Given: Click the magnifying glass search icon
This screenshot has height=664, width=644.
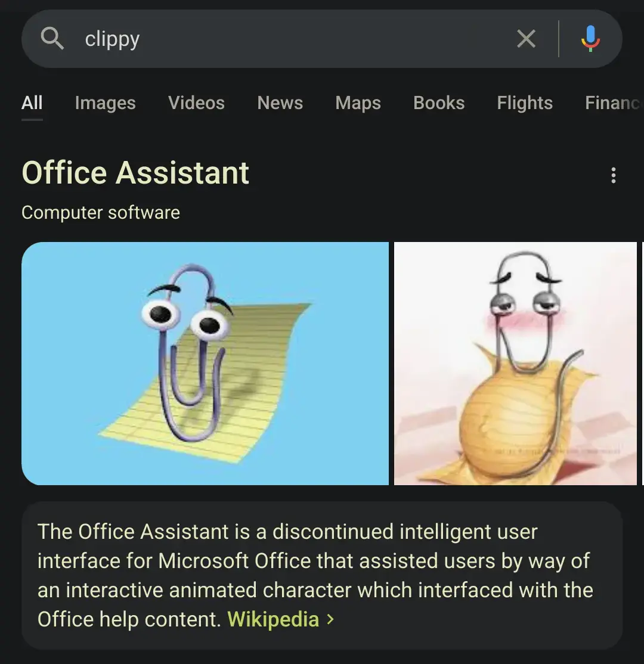Looking at the screenshot, I should click(x=52, y=39).
